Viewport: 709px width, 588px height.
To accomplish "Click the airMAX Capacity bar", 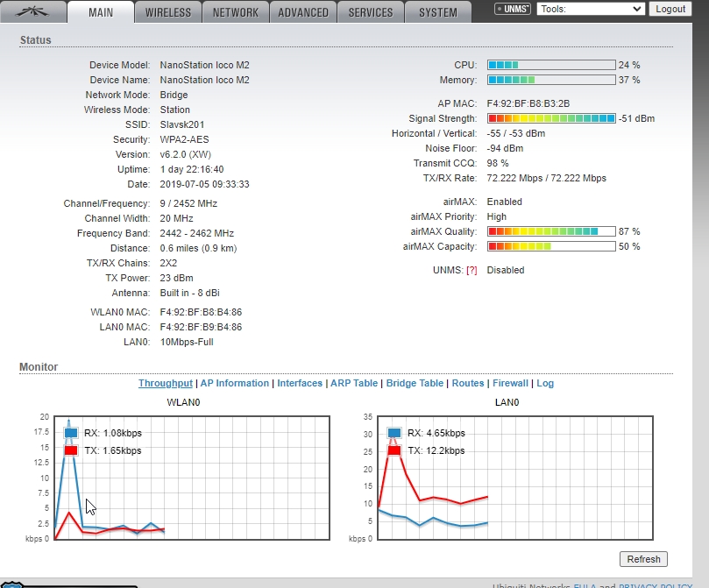I will coord(551,246).
